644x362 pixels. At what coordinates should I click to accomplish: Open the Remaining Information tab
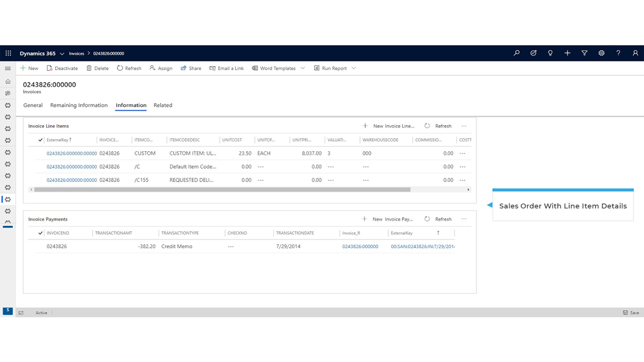(79, 106)
